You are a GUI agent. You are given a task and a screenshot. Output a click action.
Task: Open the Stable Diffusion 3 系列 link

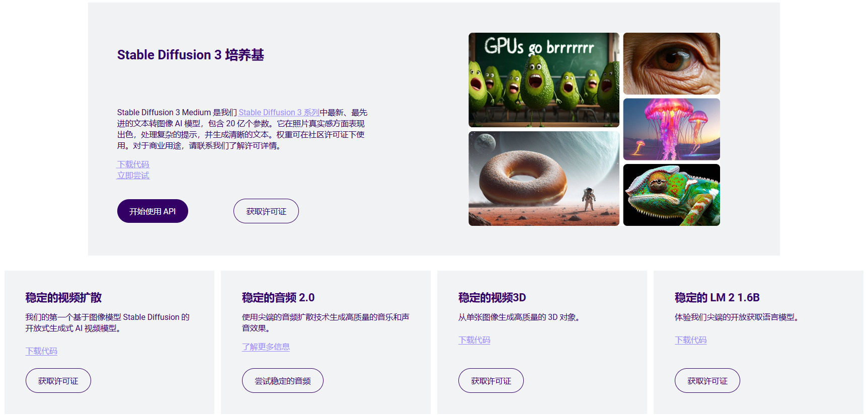279,113
